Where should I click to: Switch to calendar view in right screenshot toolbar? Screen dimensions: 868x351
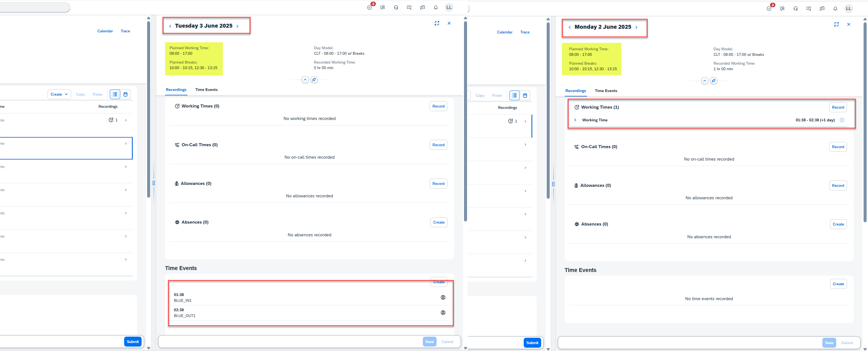[x=525, y=95]
